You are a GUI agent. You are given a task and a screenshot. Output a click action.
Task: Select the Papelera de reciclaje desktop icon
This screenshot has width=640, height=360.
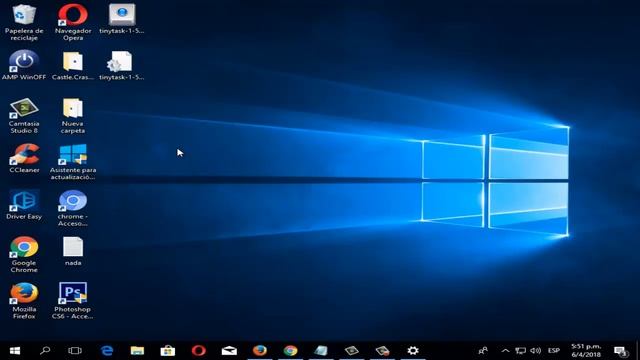pyautogui.click(x=24, y=22)
